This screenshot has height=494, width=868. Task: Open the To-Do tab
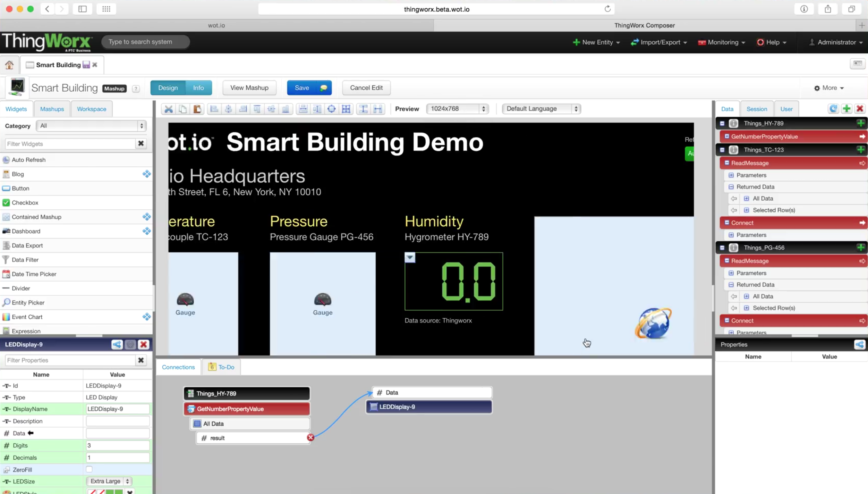(221, 367)
